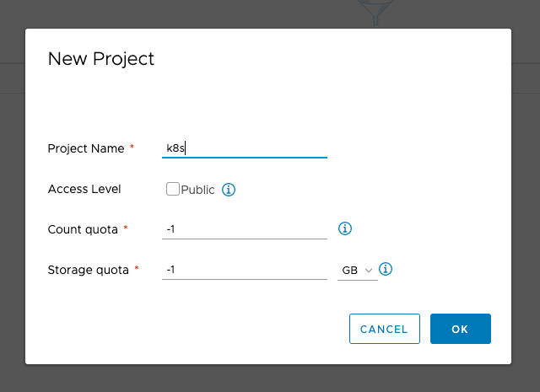Focus the Project Name field containing k8s
Image resolution: width=540 pixels, height=392 pixels.
[x=244, y=148]
